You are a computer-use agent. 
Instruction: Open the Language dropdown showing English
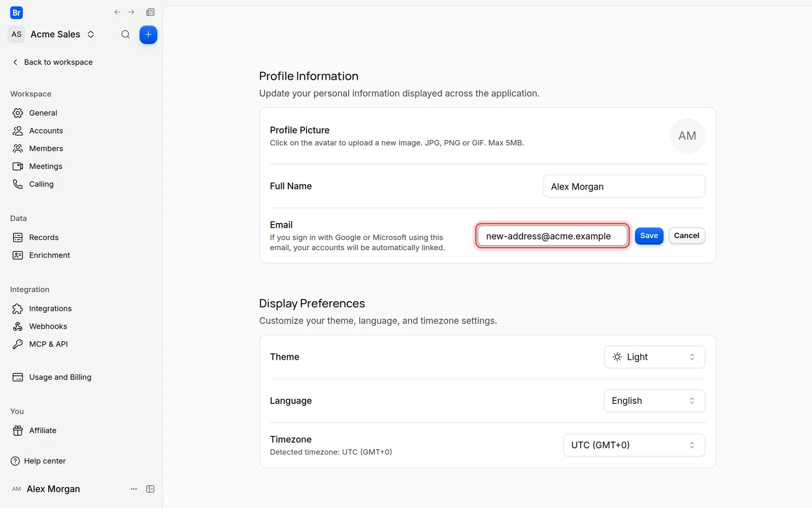654,401
